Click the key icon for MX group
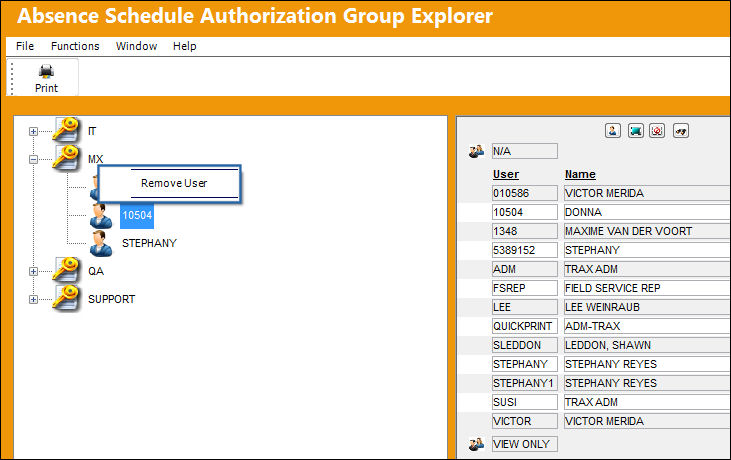Image resolution: width=731 pixels, height=460 pixels. [67, 158]
